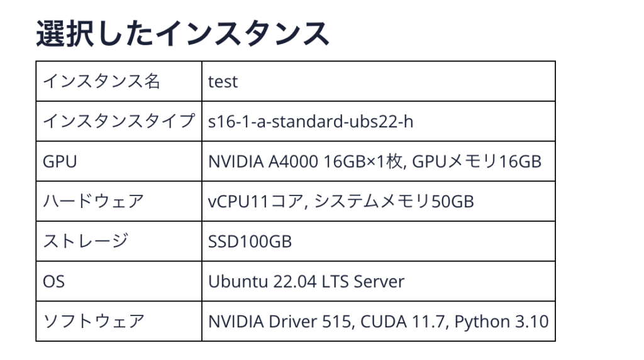The height and width of the screenshot is (360, 644).
Task: Select the インスタンス名 label cell
Action: click(x=101, y=81)
